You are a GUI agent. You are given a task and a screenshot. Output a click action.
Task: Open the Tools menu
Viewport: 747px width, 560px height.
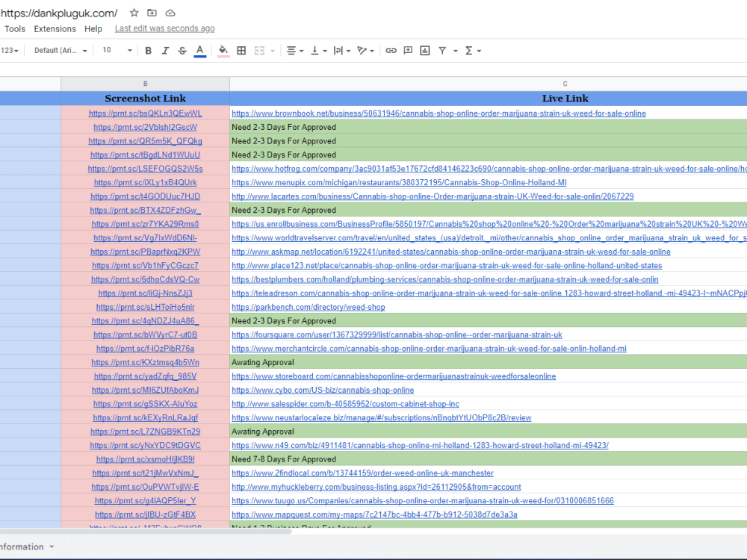[15, 28]
